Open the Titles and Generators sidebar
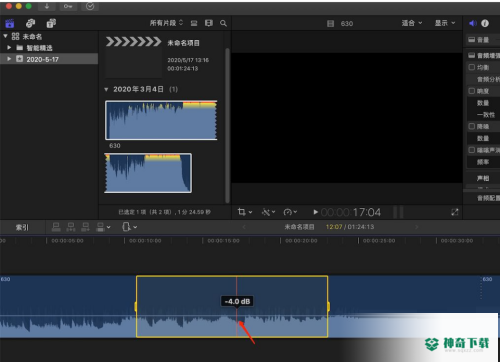This screenshot has width=500, height=362. coord(51,23)
